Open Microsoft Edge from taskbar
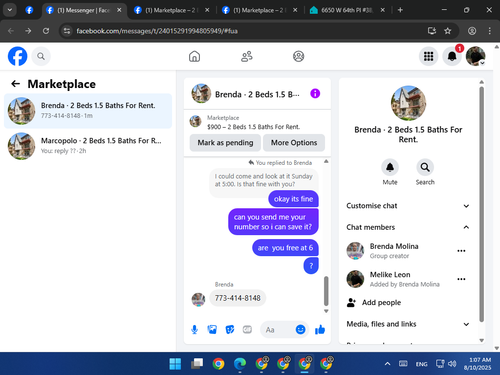 pos(240,364)
